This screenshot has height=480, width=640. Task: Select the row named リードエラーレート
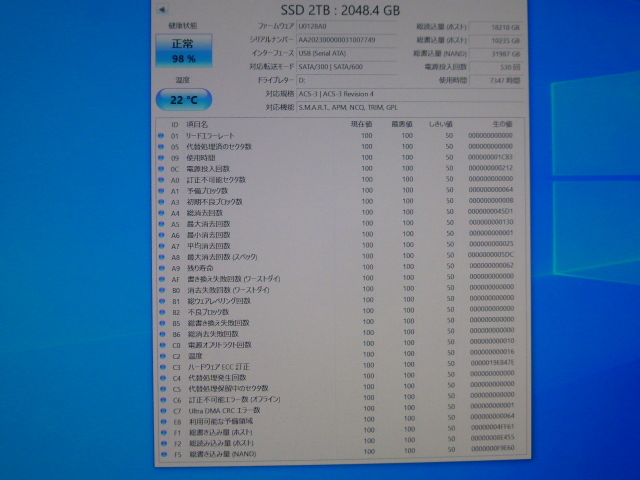341,136
